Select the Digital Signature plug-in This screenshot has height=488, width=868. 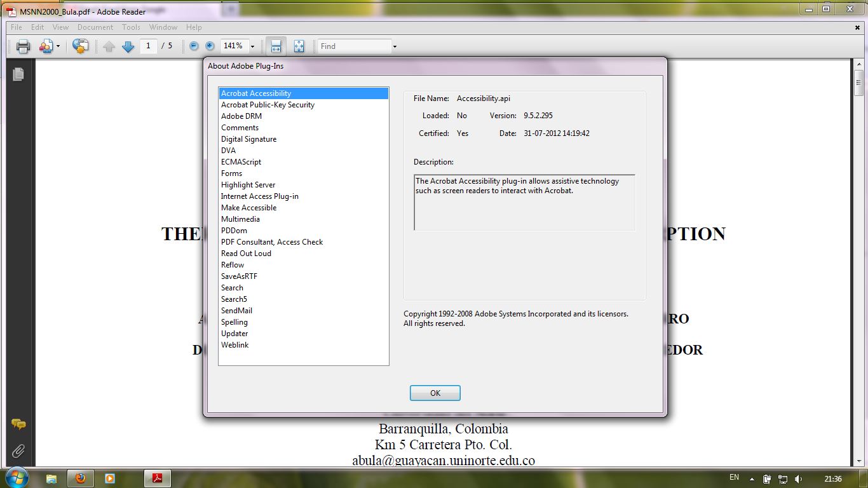(248, 139)
